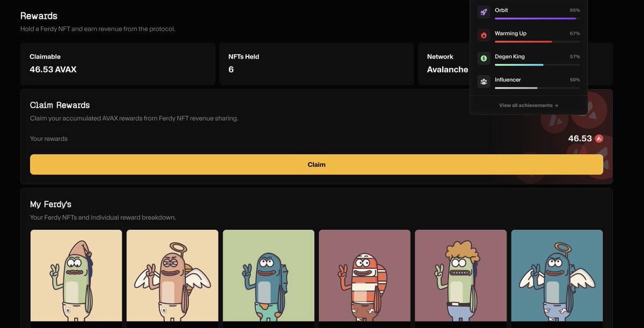
Task: Select the curly-haired Ferdy NFT
Action: tap(460, 276)
